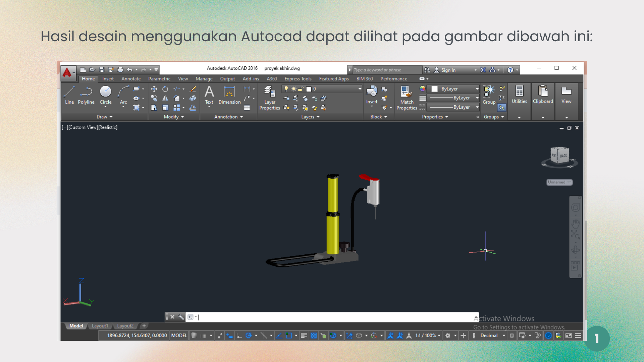Toggle object snap tracking in status bar
644x362 pixels.
[279, 336]
